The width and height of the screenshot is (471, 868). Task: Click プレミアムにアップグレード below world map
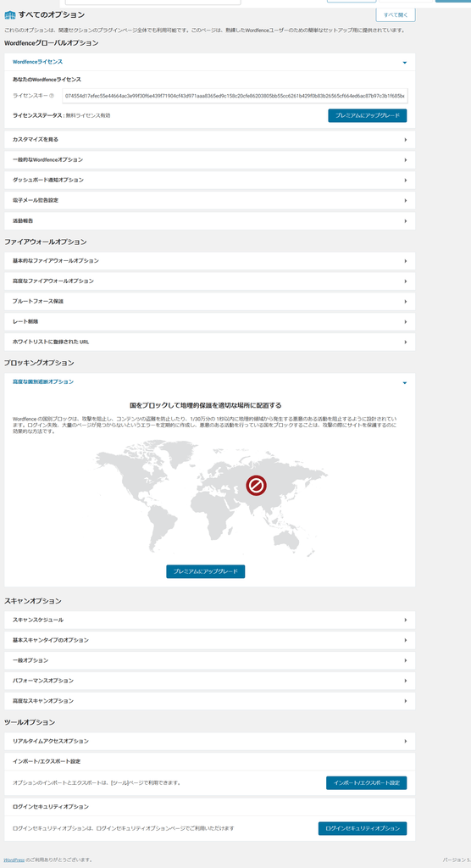[x=205, y=571]
